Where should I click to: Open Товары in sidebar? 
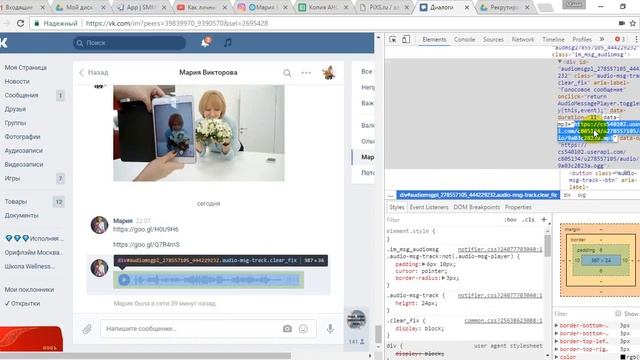pyautogui.click(x=16, y=202)
